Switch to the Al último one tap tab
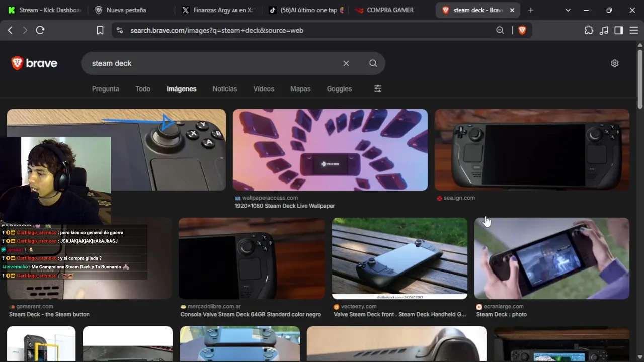Image resolution: width=644 pixels, height=362 pixels. tap(305, 10)
